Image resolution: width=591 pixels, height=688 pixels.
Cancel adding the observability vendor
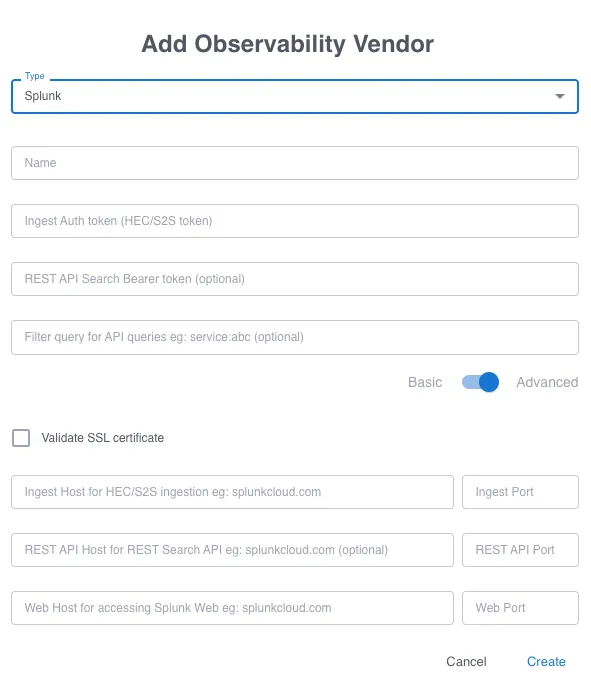click(x=466, y=661)
